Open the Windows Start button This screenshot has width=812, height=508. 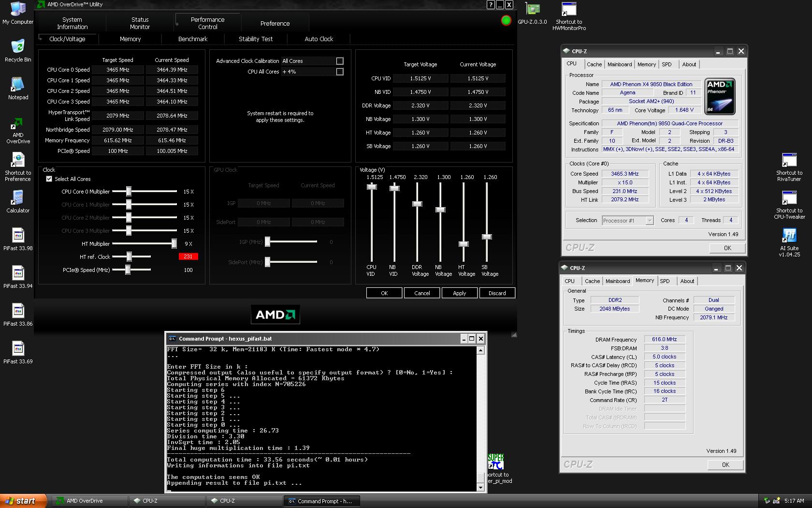pos(23,501)
